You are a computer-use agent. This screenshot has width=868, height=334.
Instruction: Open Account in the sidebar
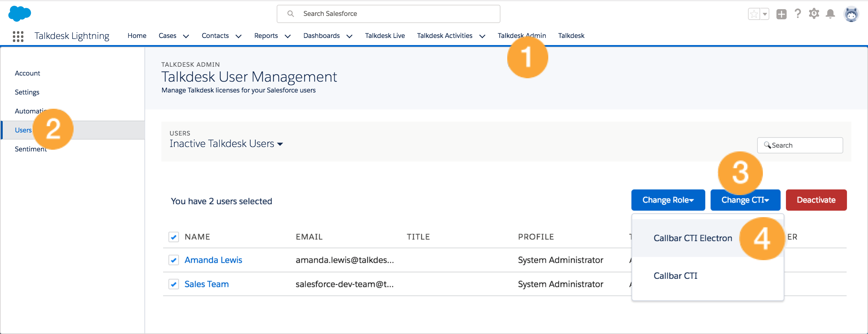27,73
